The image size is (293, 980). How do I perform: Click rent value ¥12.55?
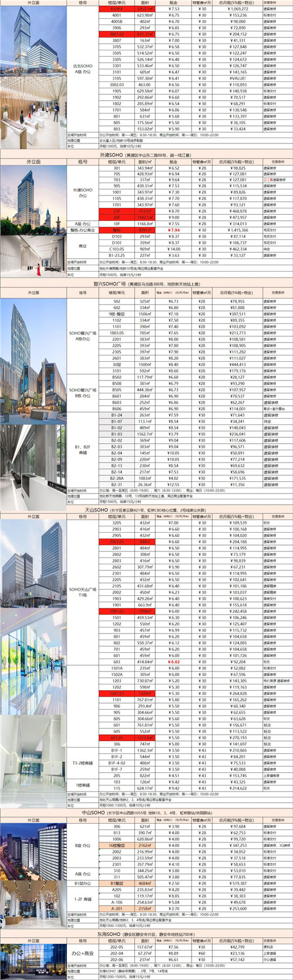click(x=174, y=485)
